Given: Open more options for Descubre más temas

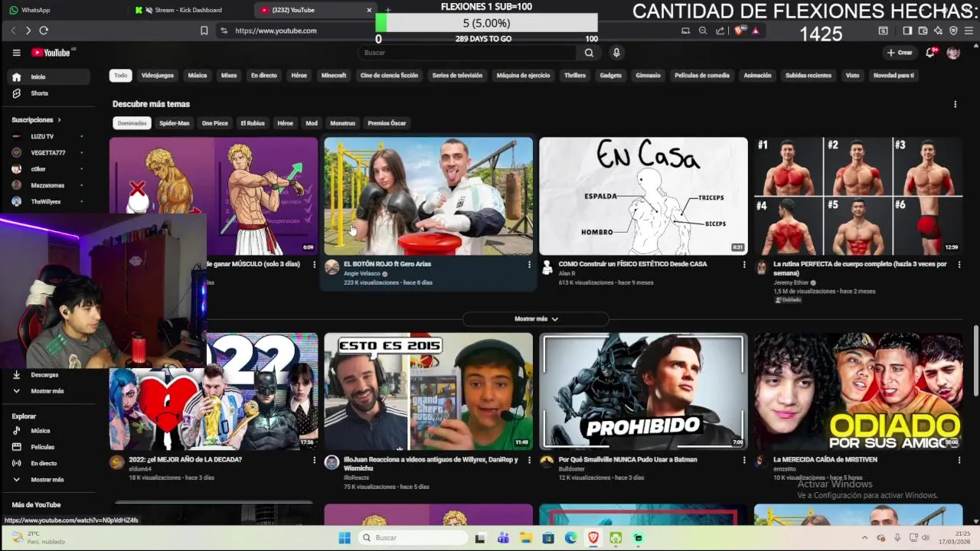Looking at the screenshot, I should tap(955, 104).
